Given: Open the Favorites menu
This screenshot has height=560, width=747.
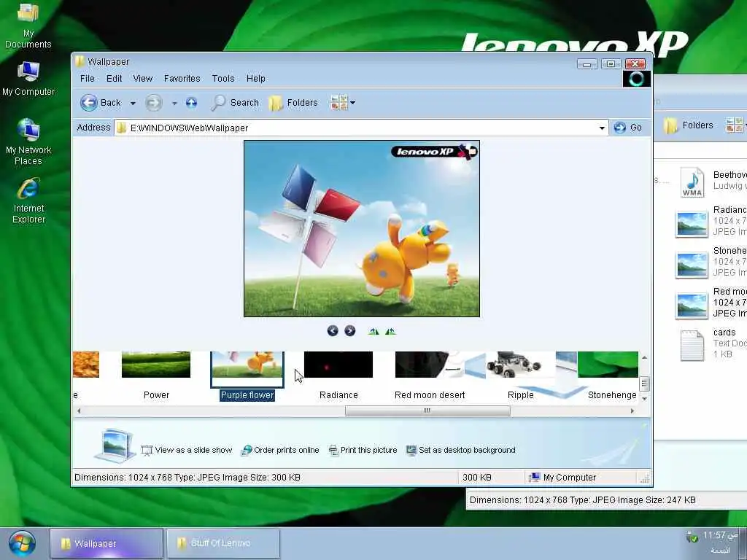Looking at the screenshot, I should pos(182,79).
